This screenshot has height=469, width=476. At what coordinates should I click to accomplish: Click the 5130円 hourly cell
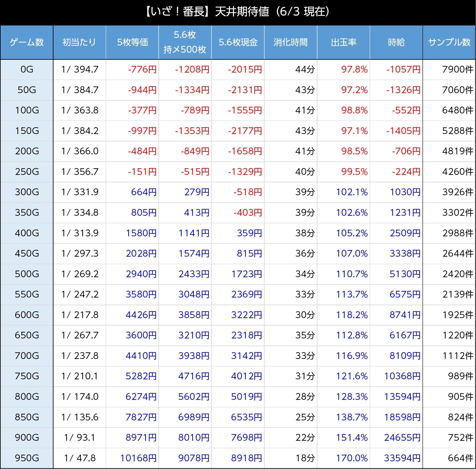tap(396, 274)
